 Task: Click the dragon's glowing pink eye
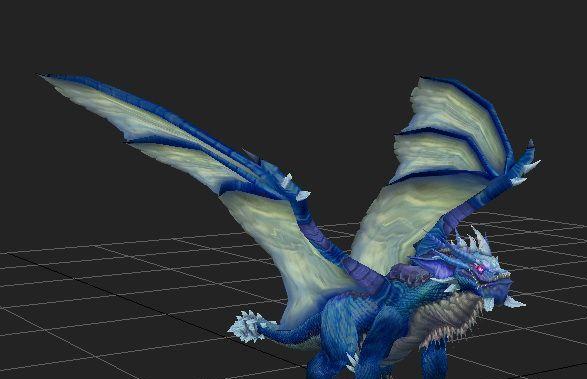click(479, 268)
